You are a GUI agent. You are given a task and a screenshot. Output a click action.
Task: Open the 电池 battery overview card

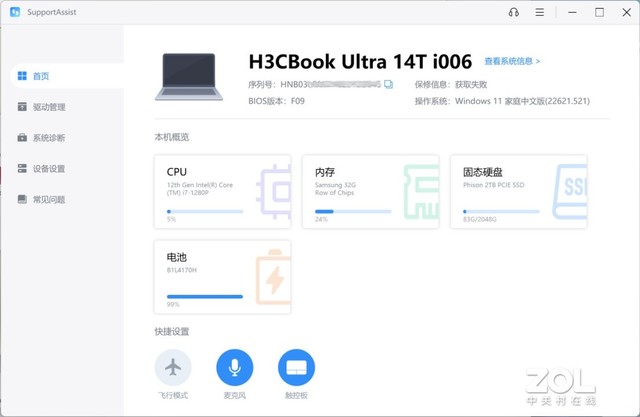click(x=222, y=277)
